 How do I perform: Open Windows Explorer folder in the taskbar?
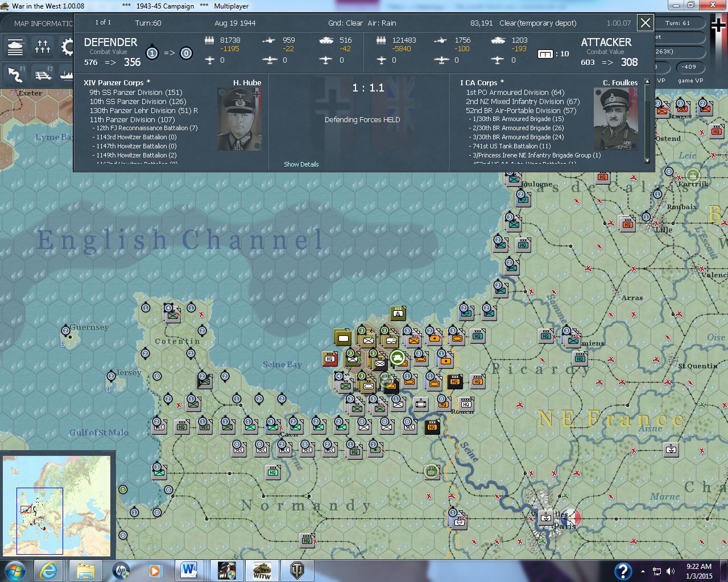[85, 571]
